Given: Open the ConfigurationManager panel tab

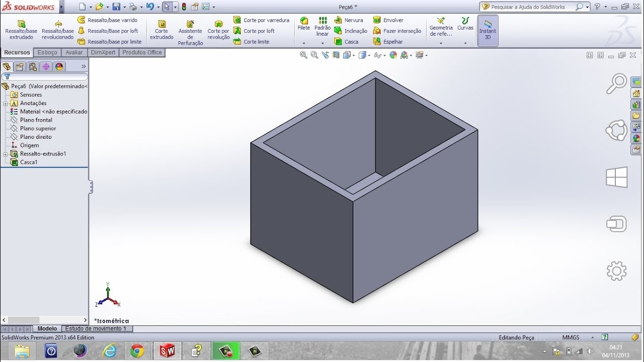Looking at the screenshot, I should coord(33,66).
